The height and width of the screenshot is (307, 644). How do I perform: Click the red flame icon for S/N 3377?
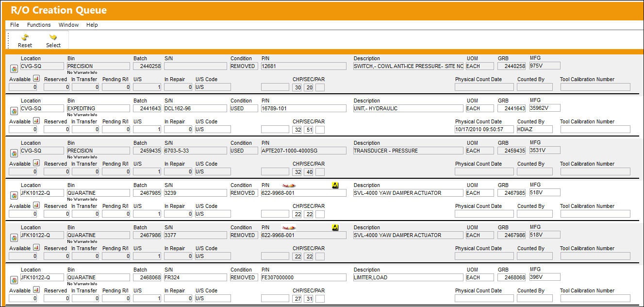point(289,227)
